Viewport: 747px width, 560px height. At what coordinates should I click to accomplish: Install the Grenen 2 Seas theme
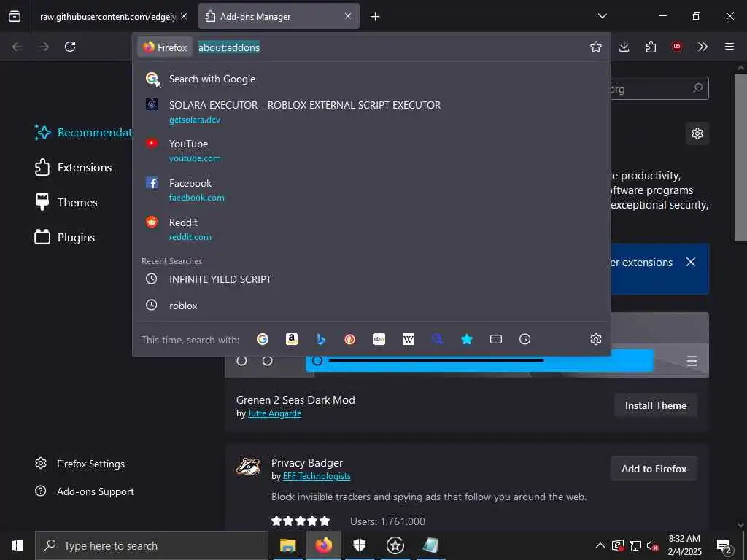656,405
